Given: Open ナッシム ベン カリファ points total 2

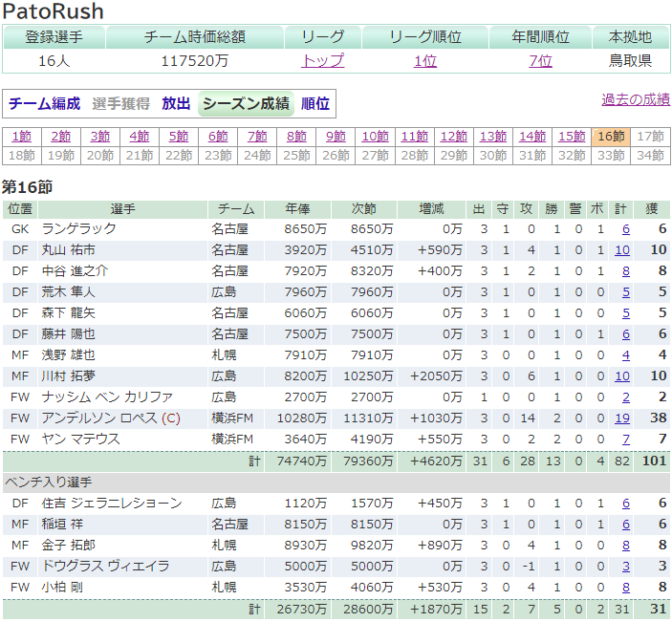Looking at the screenshot, I should pos(626,397).
